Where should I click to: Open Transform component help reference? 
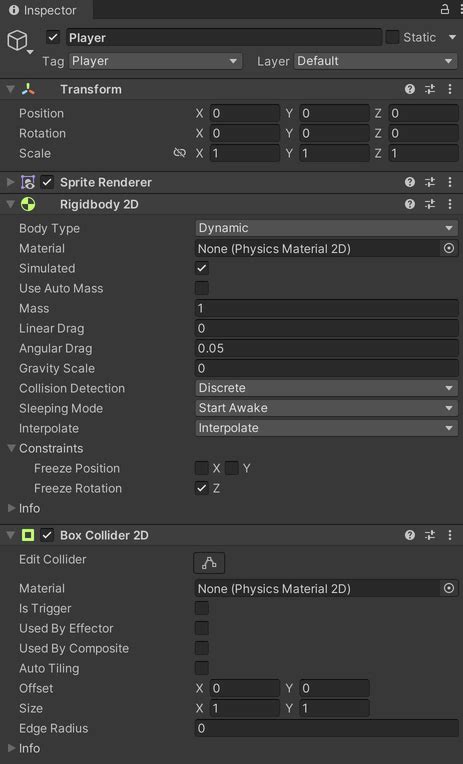(x=410, y=89)
